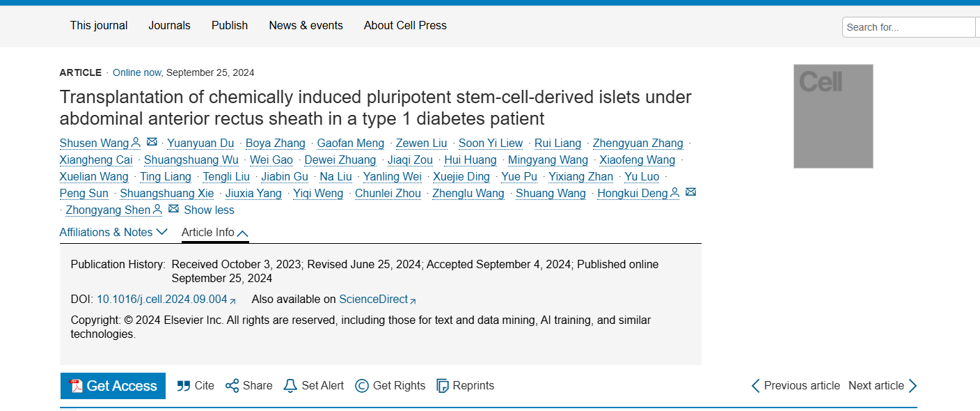Open the ScienceDirect link
This screenshot has height=411, width=980.
click(373, 300)
